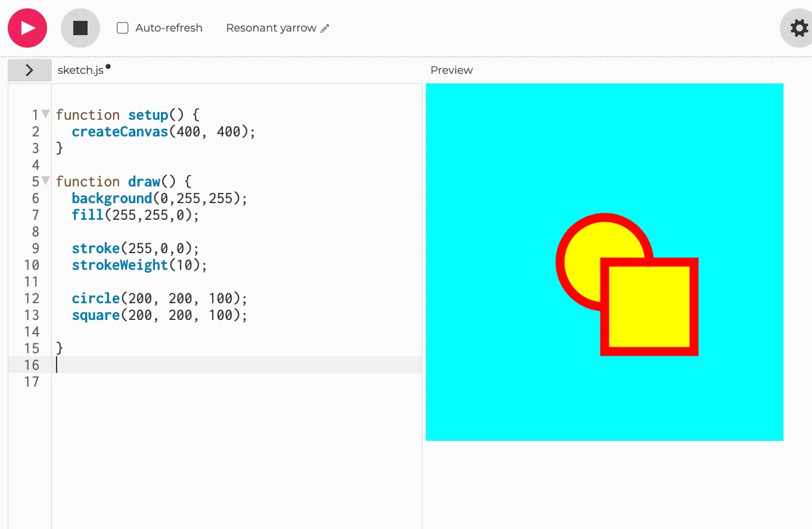Run the sketch with the play button
Image resolution: width=812 pixels, height=529 pixels.
click(x=27, y=28)
